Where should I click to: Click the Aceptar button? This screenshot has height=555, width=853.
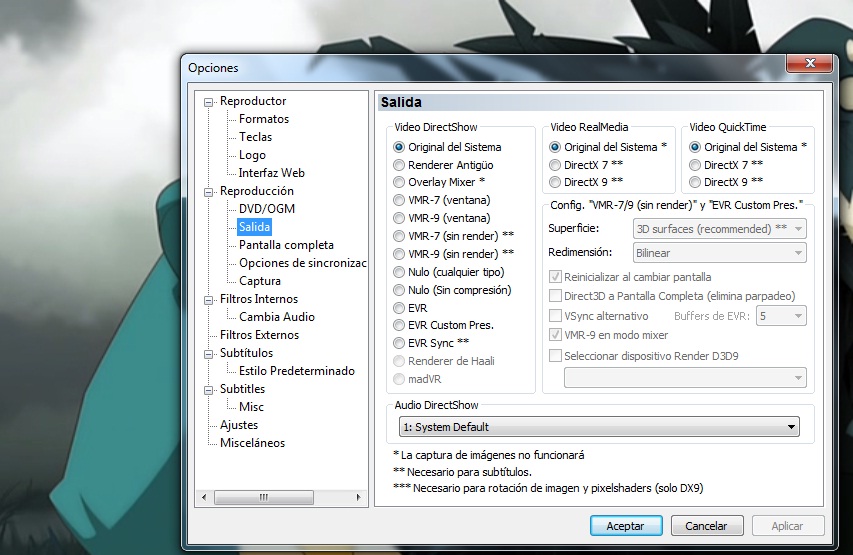(625, 525)
